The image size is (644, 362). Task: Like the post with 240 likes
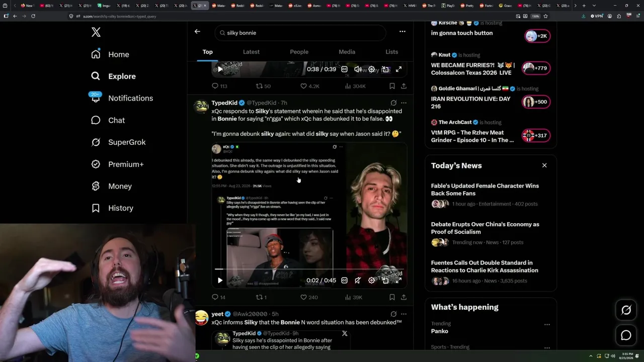click(x=309, y=297)
